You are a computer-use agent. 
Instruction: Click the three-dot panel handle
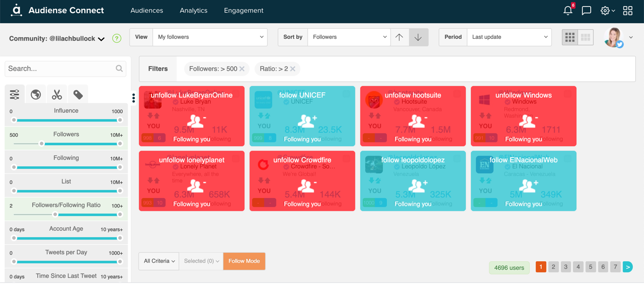[x=134, y=98]
